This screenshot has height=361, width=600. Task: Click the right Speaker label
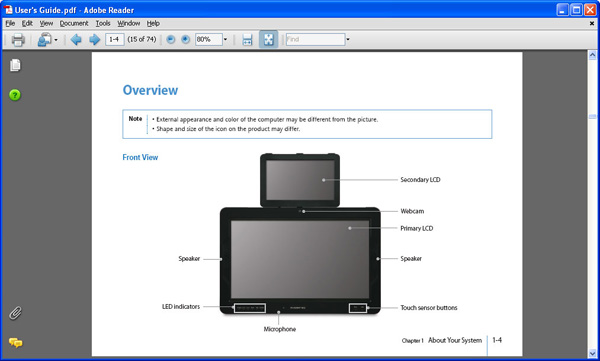(411, 259)
